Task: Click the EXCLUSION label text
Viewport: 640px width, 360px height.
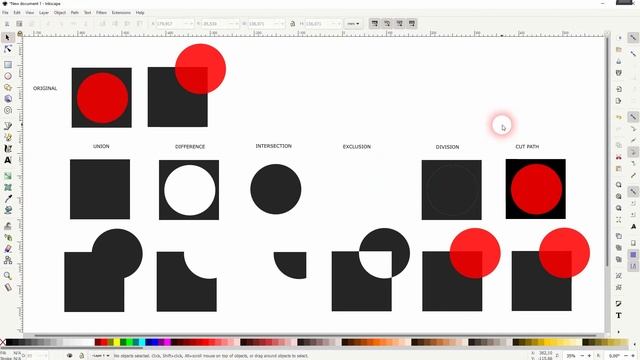Action: pos(357,147)
